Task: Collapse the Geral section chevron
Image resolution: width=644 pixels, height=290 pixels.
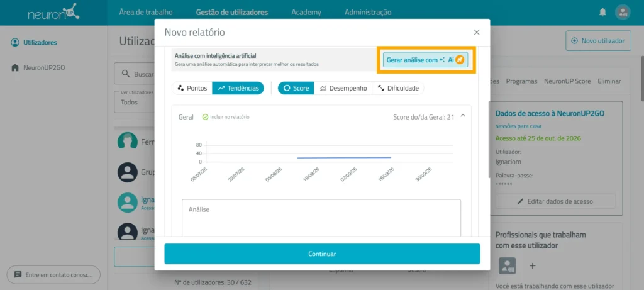Action: coord(463,116)
